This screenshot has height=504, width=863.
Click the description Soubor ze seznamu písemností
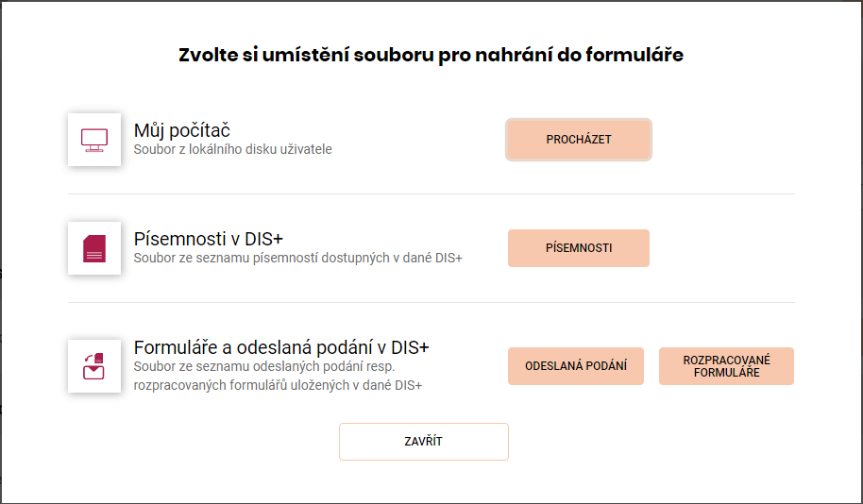pyautogui.click(x=297, y=258)
